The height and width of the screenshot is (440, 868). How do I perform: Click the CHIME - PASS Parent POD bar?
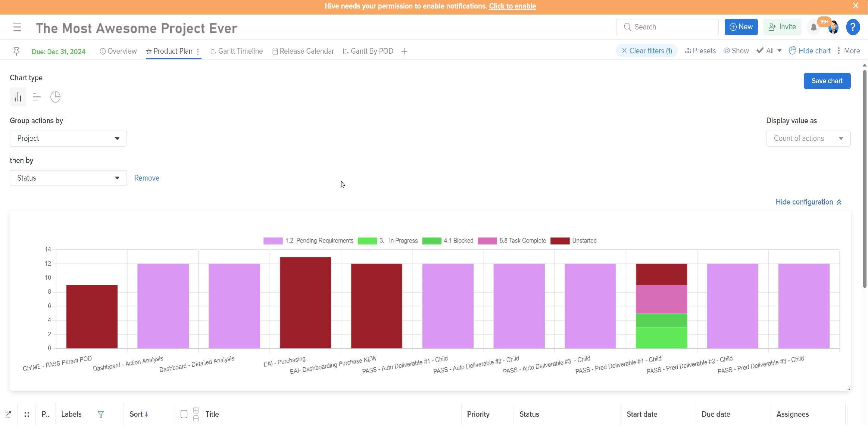92,317
